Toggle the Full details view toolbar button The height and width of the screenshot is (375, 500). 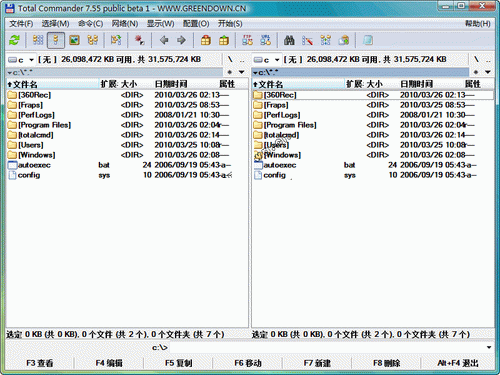[56, 40]
